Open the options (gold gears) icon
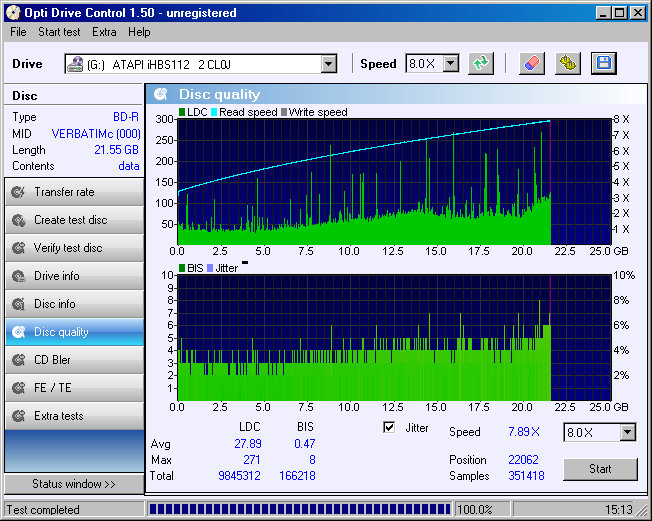652x521 pixels. [568, 64]
